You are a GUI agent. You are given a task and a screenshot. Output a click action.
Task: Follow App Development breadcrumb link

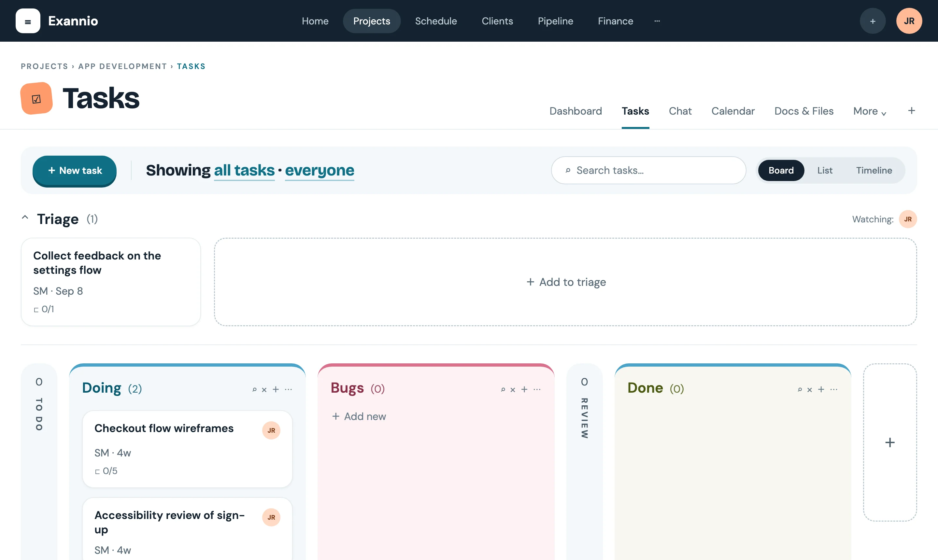click(122, 66)
